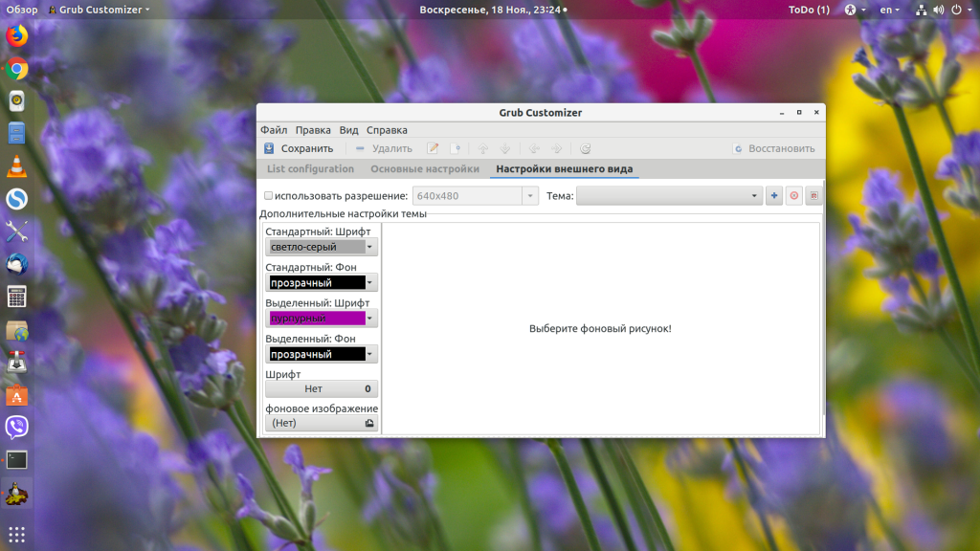Expand the 640x480 resolution dropdown
This screenshot has width=980, height=551.
tap(529, 196)
